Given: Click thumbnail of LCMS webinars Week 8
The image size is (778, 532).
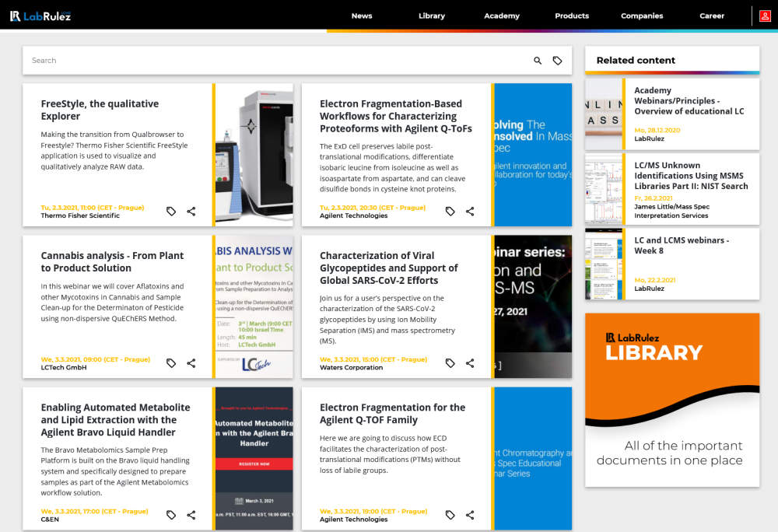Looking at the screenshot, I should click(x=604, y=264).
